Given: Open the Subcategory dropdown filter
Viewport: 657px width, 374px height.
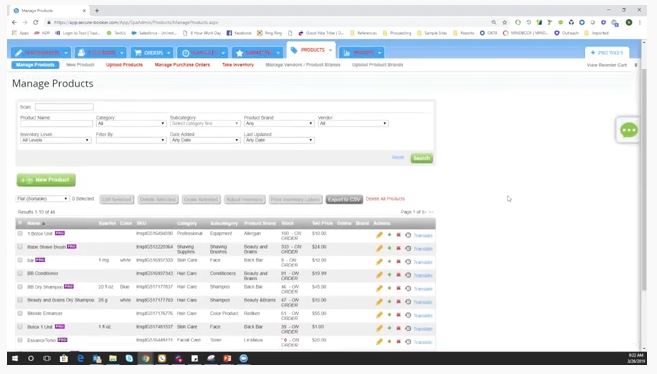Looking at the screenshot, I should point(205,124).
